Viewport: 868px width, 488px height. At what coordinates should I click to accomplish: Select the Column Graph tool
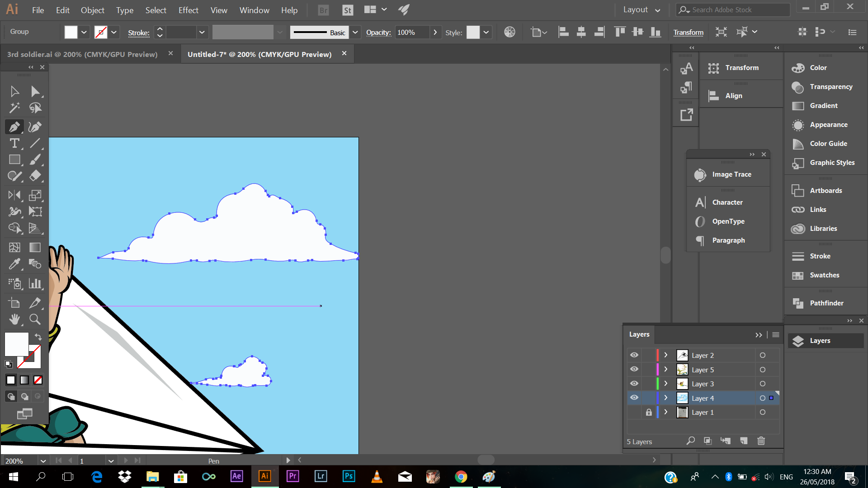coord(35,283)
